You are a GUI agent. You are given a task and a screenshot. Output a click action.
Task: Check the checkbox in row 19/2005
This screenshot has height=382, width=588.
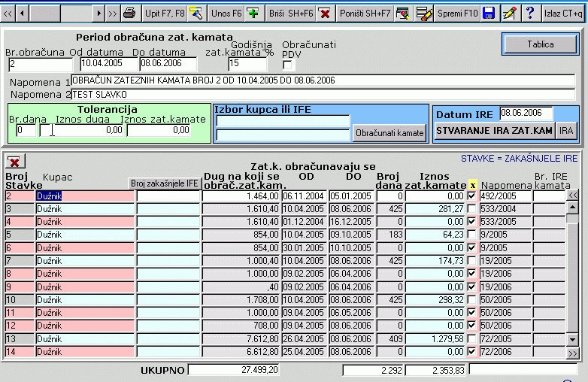(x=472, y=260)
